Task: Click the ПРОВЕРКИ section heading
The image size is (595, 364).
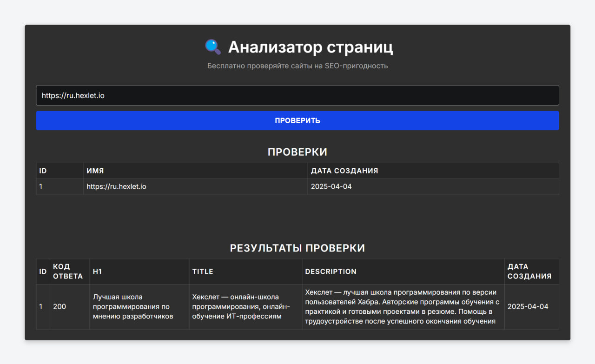Action: pos(297,152)
